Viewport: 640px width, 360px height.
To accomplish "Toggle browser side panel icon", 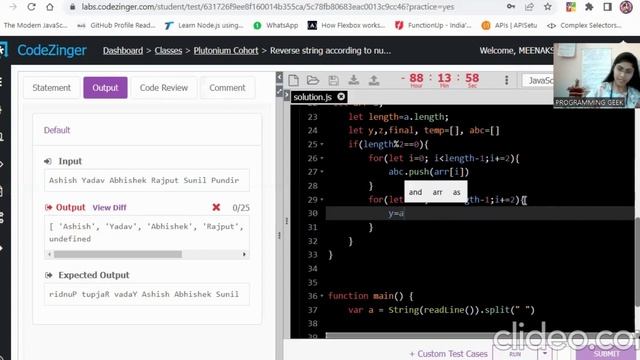I will [x=607, y=7].
